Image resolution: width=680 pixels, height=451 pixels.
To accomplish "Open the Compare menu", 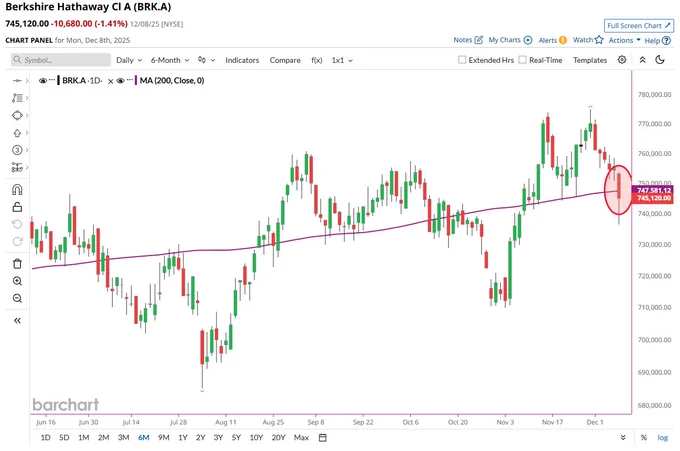I will coord(285,60).
